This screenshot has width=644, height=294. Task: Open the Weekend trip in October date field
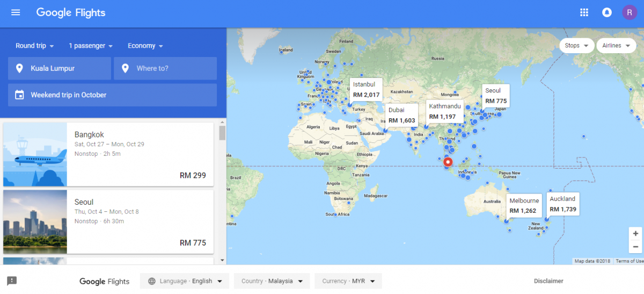pyautogui.click(x=112, y=95)
